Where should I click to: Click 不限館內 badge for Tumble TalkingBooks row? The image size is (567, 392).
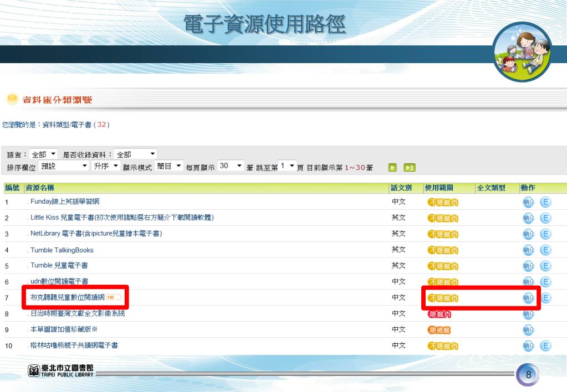coord(443,250)
